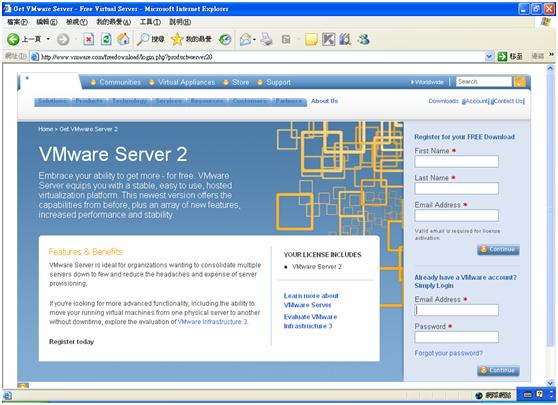
Task: Open the View menu (檢視)
Action: [77, 22]
